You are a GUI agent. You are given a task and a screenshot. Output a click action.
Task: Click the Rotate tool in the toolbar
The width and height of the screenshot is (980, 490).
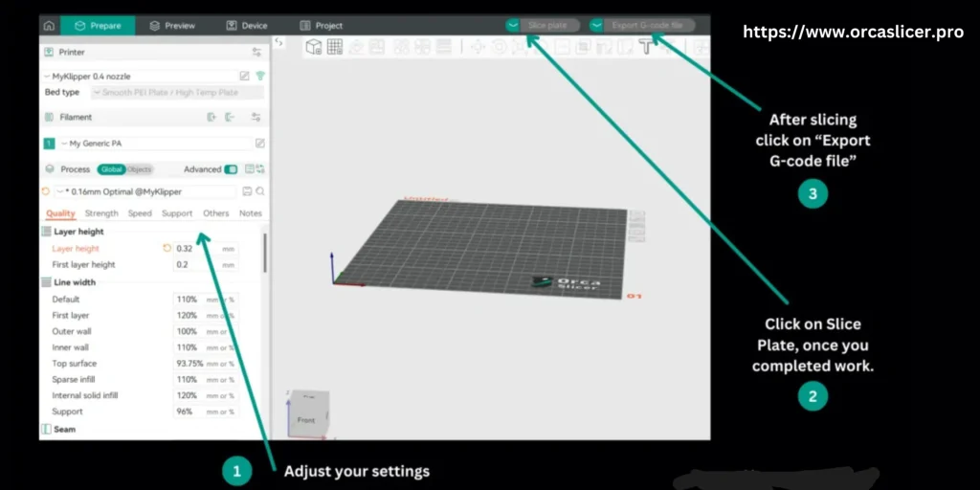(x=499, y=47)
